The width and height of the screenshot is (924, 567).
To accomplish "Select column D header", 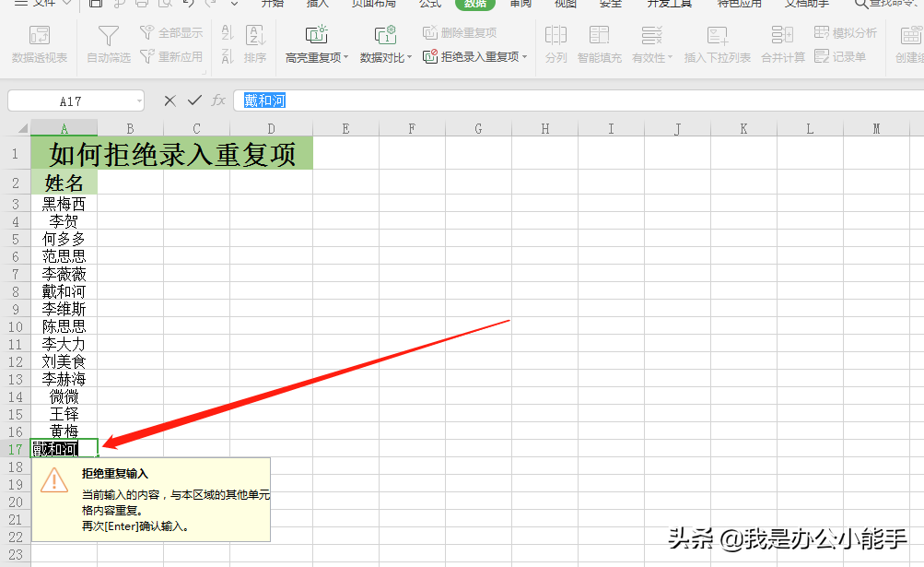I will tap(271, 128).
